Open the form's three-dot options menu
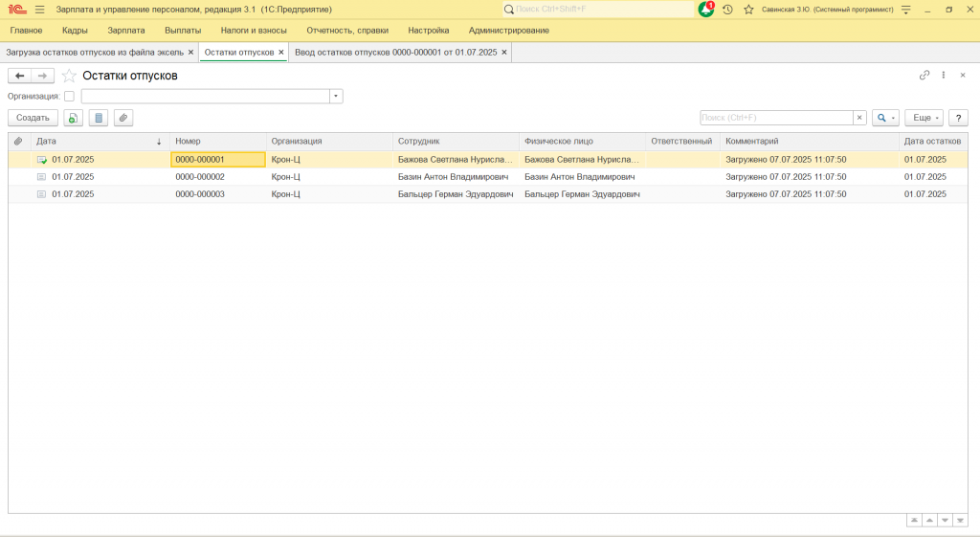980x537 pixels. [x=943, y=75]
